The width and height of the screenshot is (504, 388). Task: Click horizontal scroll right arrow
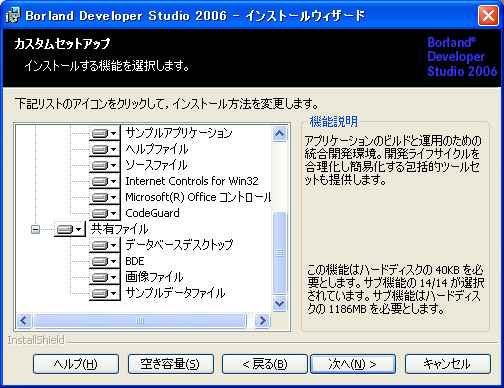click(262, 321)
